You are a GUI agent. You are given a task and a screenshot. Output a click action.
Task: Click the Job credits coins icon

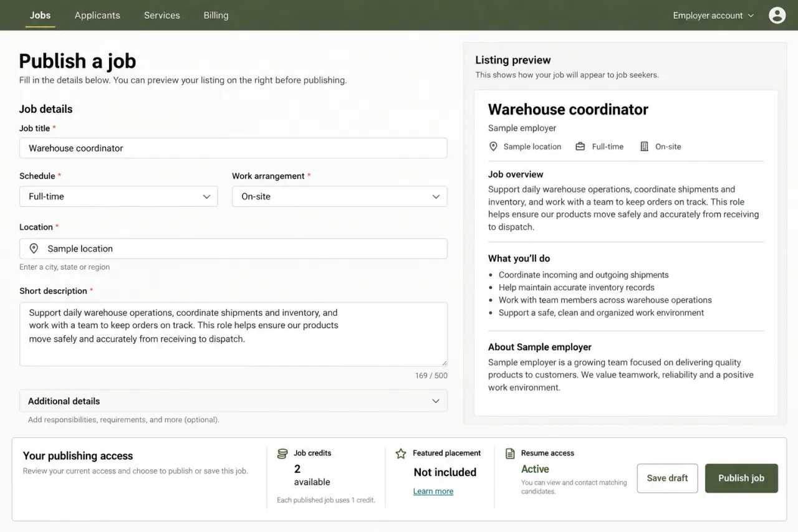(x=282, y=454)
